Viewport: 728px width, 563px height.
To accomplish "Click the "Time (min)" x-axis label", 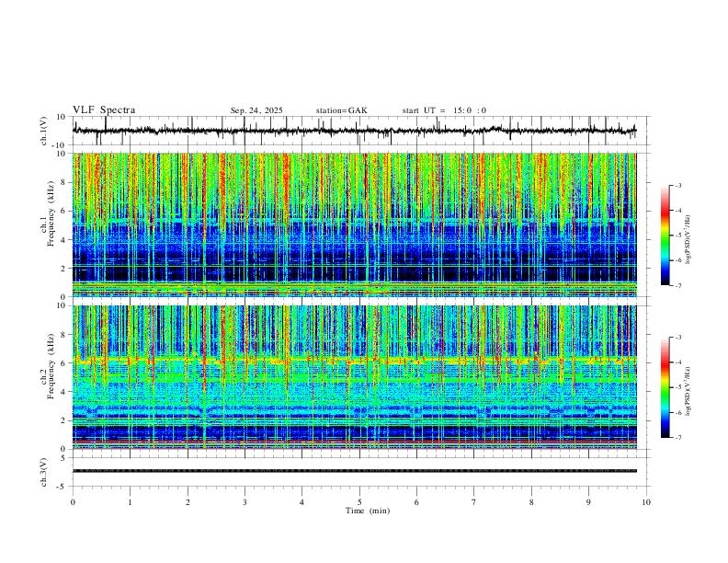I will [368, 511].
